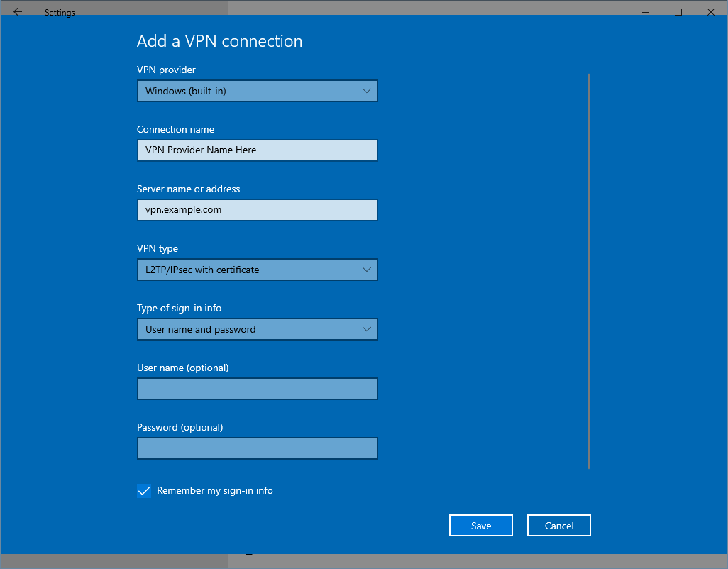The width and height of the screenshot is (728, 569).
Task: Click the Settings label in the title bar
Action: click(60, 12)
